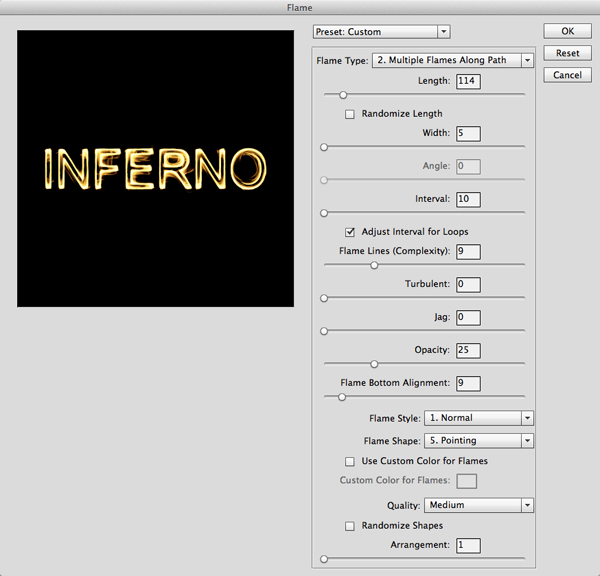The image size is (600, 576).
Task: Click the Angle value field
Action: [468, 166]
